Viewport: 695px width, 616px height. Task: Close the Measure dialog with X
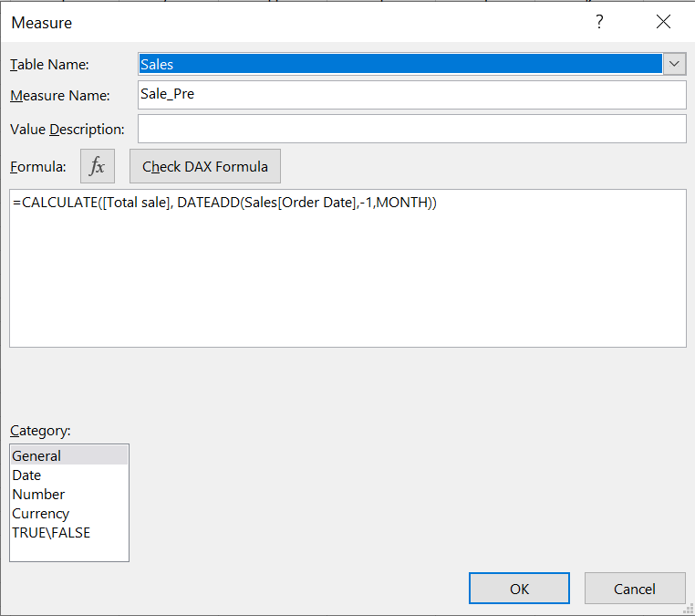point(663,23)
